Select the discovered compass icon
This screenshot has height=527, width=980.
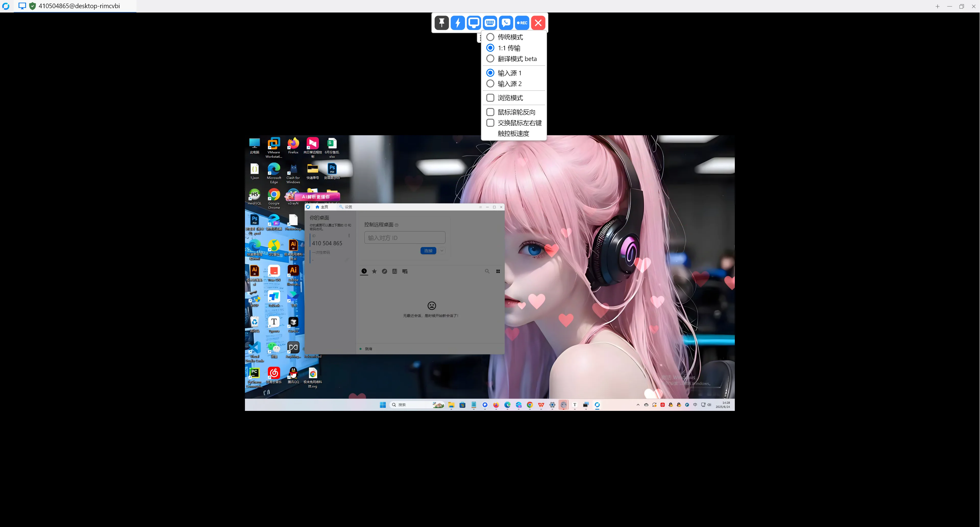384,271
